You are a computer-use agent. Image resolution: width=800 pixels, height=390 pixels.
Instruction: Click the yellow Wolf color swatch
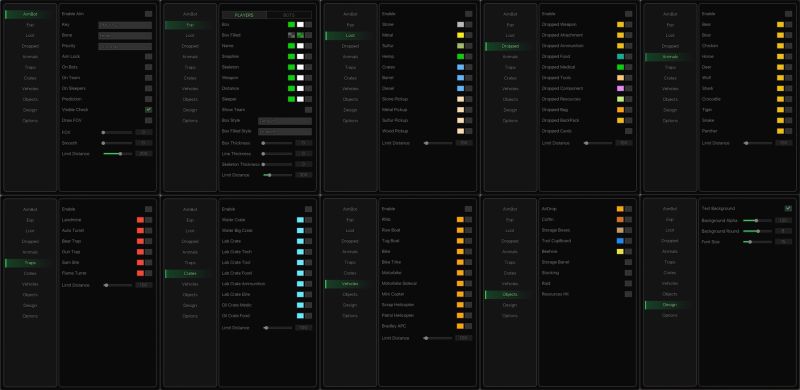780,78
